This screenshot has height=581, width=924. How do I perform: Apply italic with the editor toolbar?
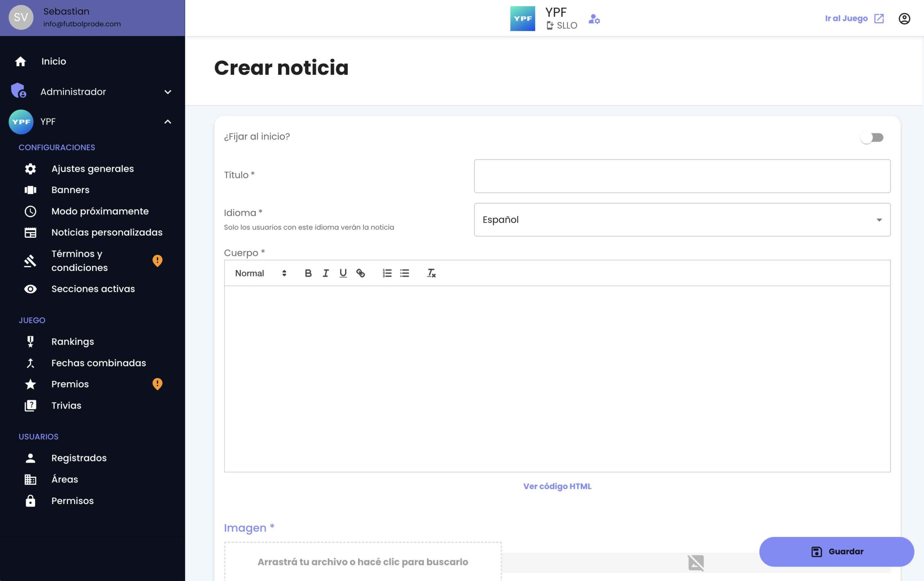click(x=326, y=273)
